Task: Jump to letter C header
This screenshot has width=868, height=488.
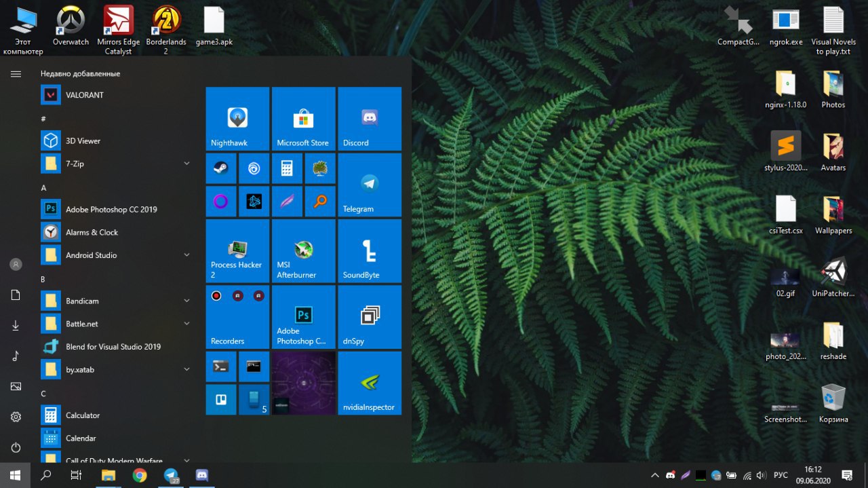Action: [43, 394]
